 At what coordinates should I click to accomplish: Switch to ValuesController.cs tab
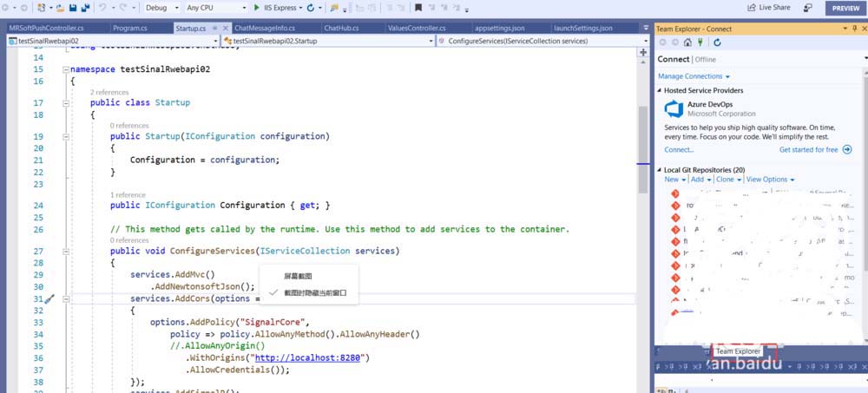(417, 29)
